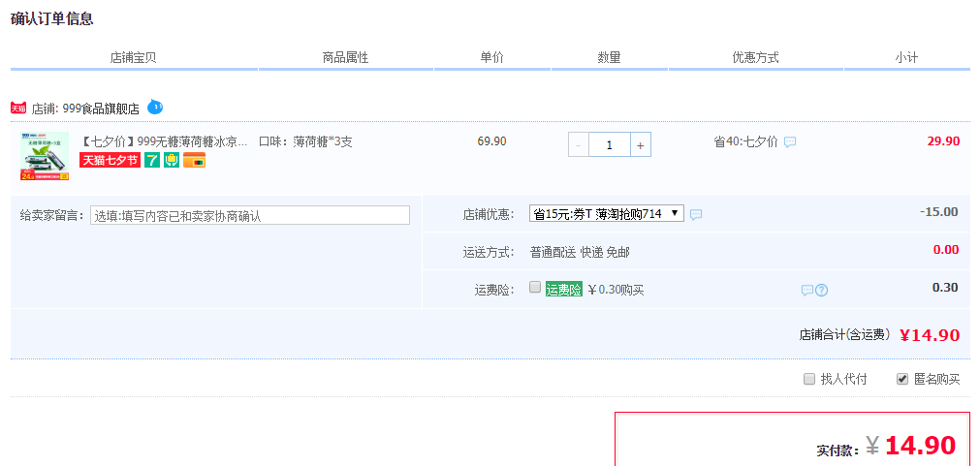Decrease quantity with the minus button

(x=578, y=145)
